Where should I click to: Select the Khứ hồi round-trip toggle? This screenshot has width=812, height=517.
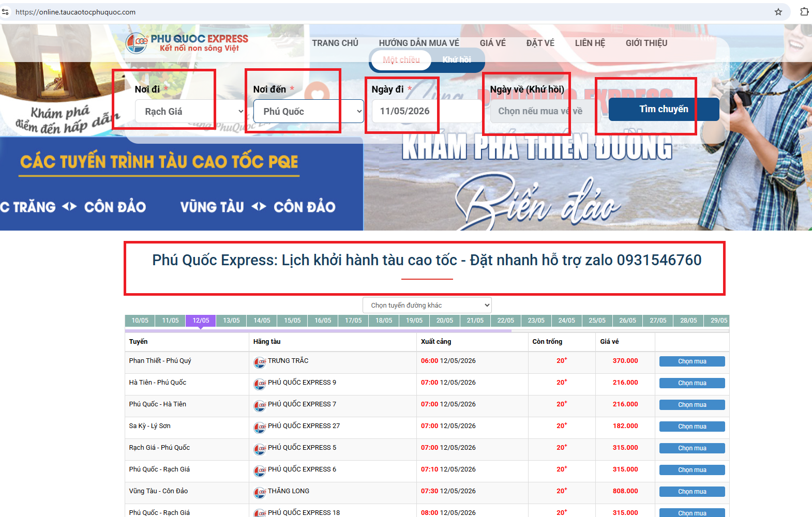tap(457, 60)
